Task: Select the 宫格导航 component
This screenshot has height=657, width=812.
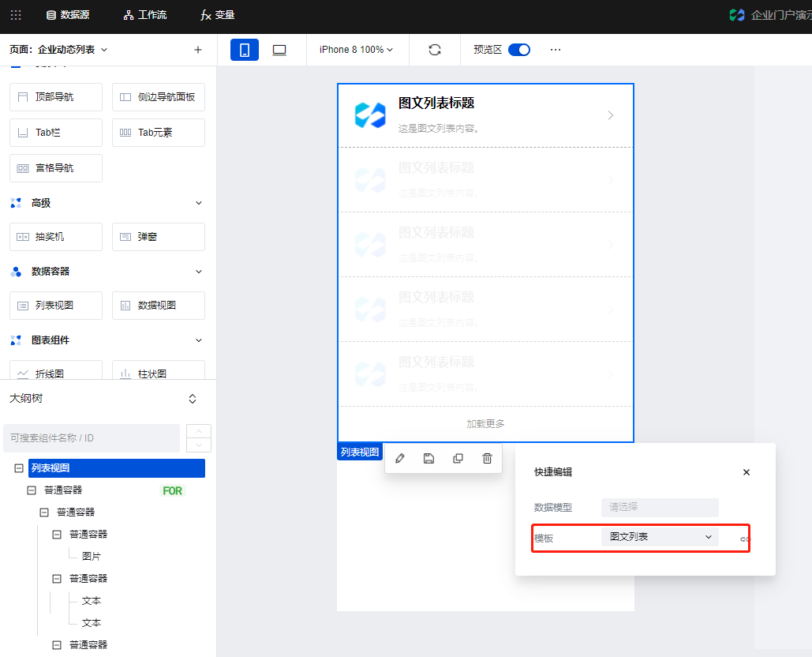Action: click(x=56, y=168)
